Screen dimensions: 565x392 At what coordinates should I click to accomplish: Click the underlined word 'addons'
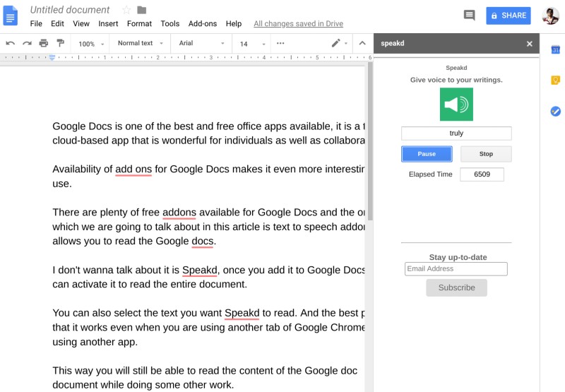(179, 212)
